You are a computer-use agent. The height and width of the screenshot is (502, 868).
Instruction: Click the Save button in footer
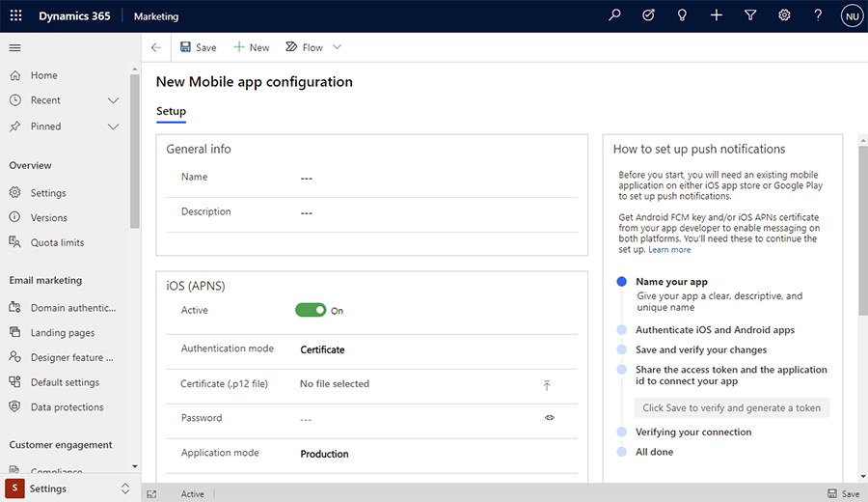(844, 493)
